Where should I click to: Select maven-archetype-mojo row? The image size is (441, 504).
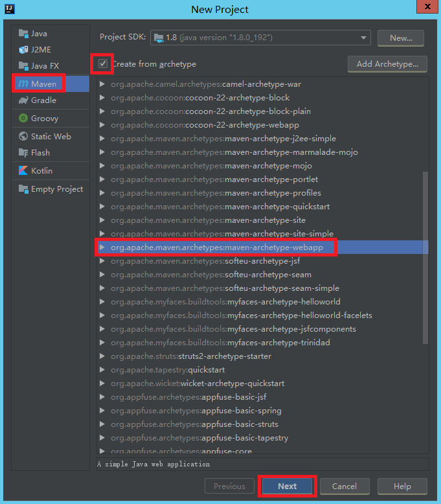(x=263, y=166)
